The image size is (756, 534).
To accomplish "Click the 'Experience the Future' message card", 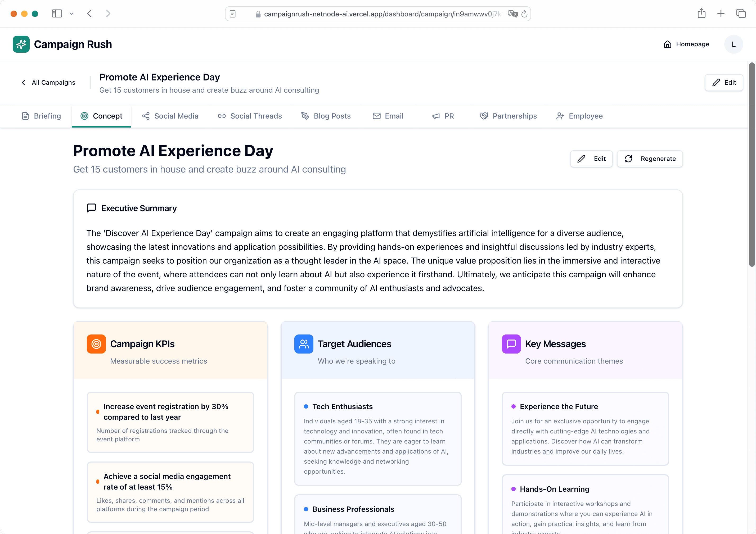I will [585, 428].
